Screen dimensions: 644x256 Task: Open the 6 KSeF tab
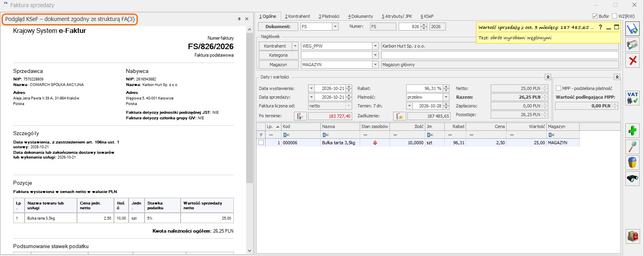[427, 16]
